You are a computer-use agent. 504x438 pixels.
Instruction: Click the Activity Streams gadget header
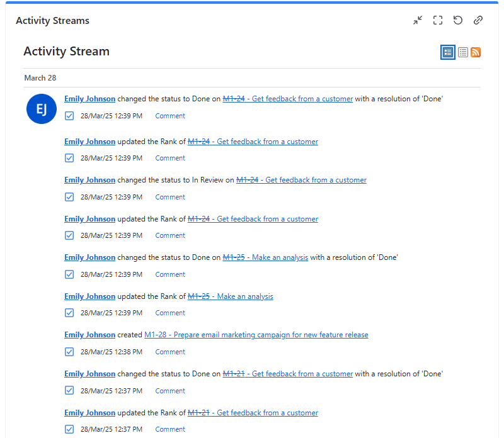pyautogui.click(x=52, y=20)
